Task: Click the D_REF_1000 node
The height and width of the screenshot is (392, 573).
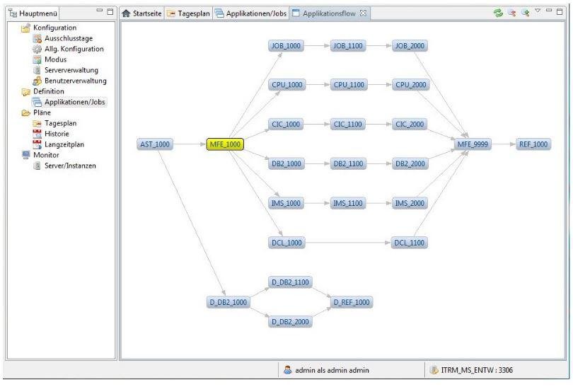Action: pos(352,302)
